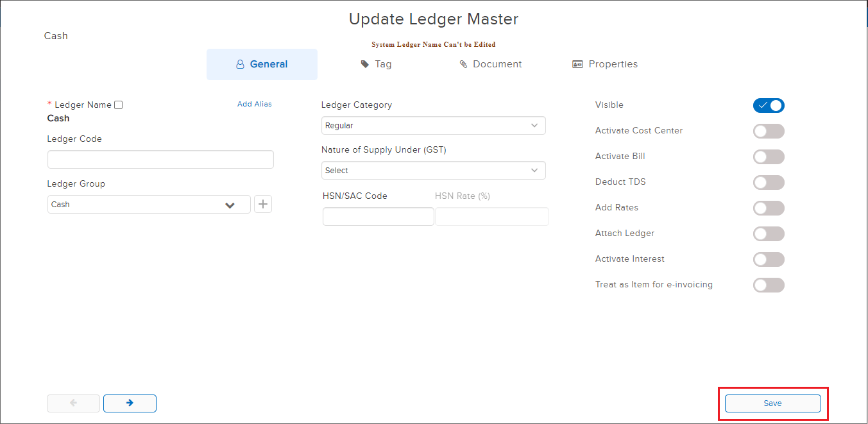Open the Ledger Category dropdown
This screenshot has width=868, height=424.
pyautogui.click(x=433, y=125)
